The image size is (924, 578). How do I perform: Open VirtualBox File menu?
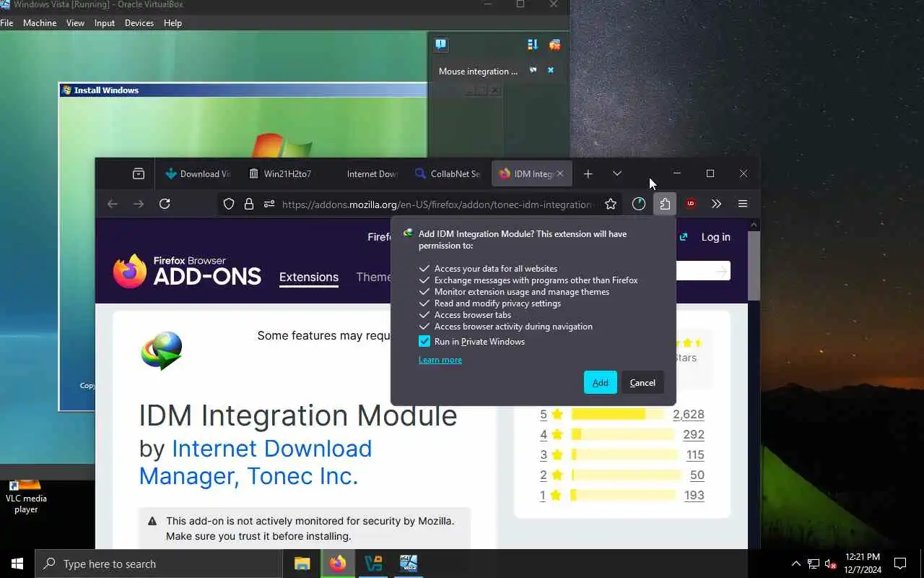click(x=6, y=23)
